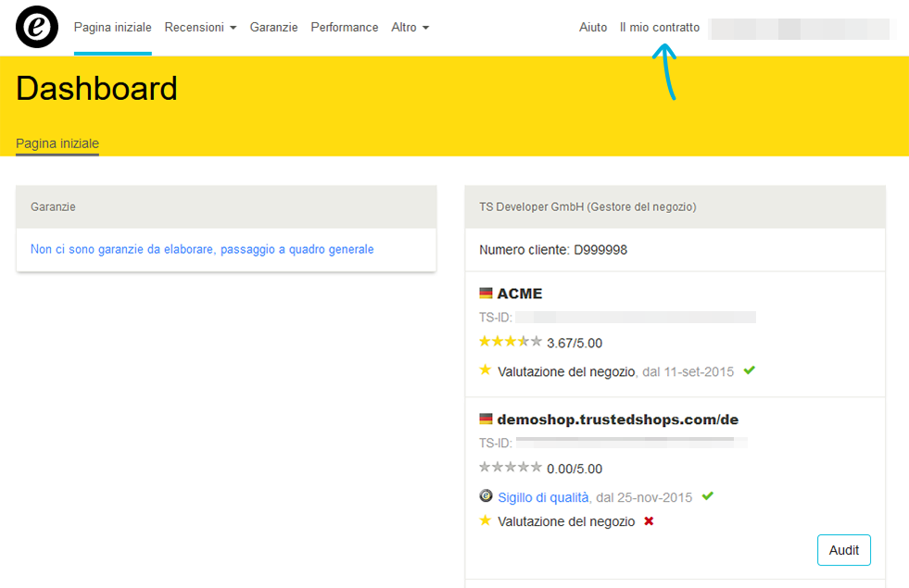This screenshot has height=588, width=909.
Task: Open the Sigillo di qualità link
Action: point(543,497)
